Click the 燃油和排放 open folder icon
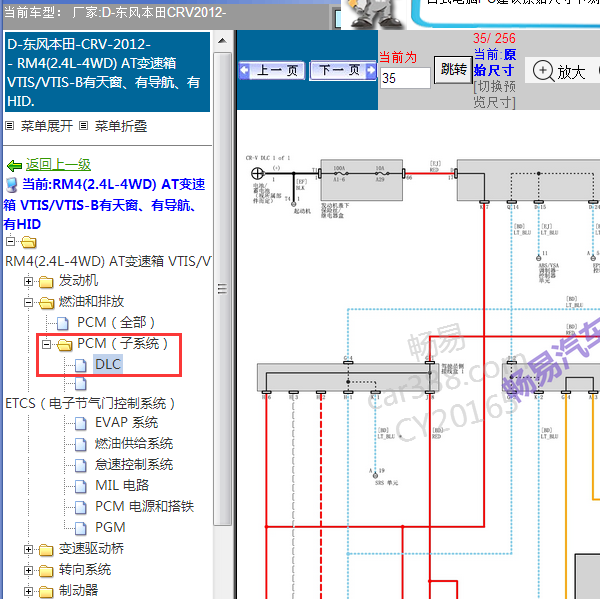600x599 pixels. pos(47,303)
